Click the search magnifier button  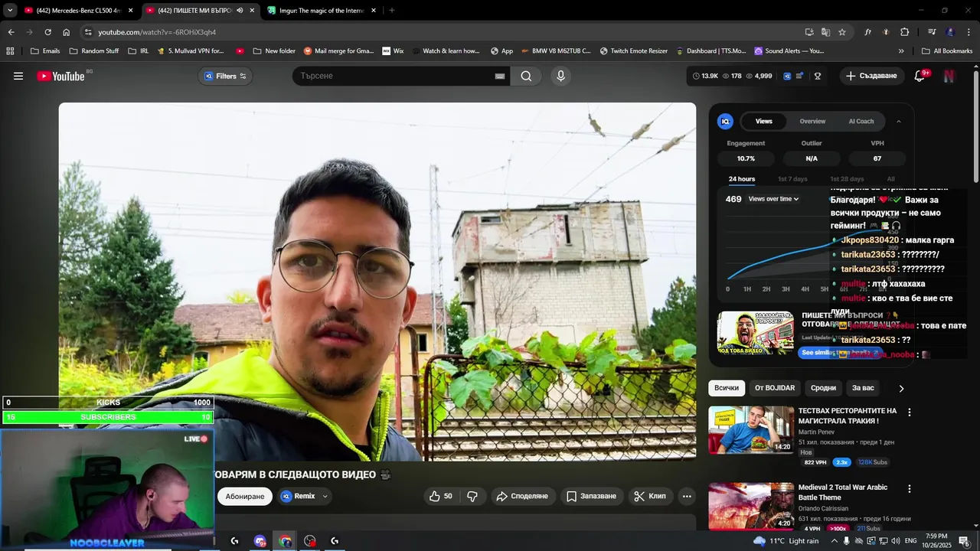[x=526, y=76]
